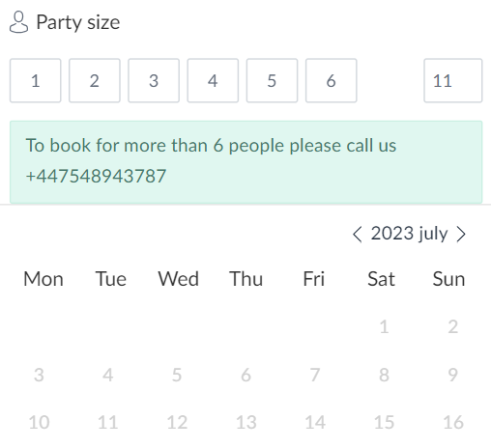Go to previous month with left chevron

[x=358, y=234]
